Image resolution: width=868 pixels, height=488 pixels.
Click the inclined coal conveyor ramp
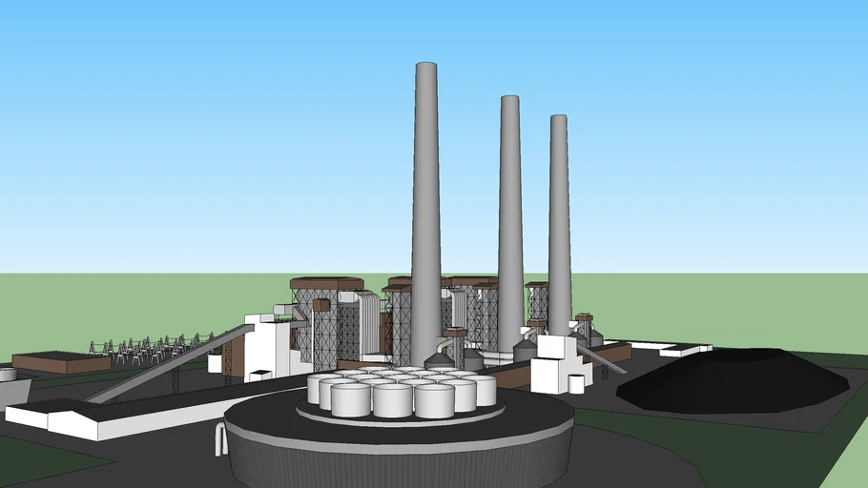click(170, 363)
